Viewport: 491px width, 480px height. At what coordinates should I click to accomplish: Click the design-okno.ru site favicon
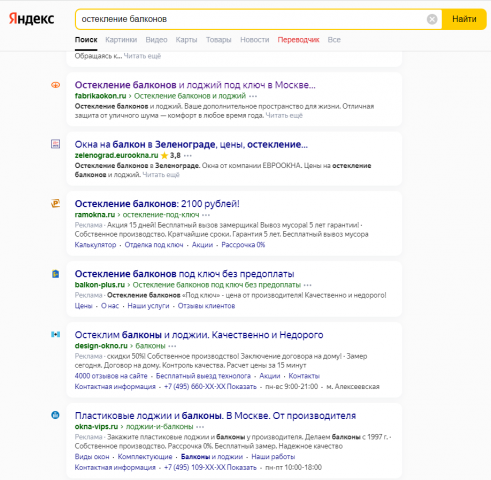(x=55, y=334)
